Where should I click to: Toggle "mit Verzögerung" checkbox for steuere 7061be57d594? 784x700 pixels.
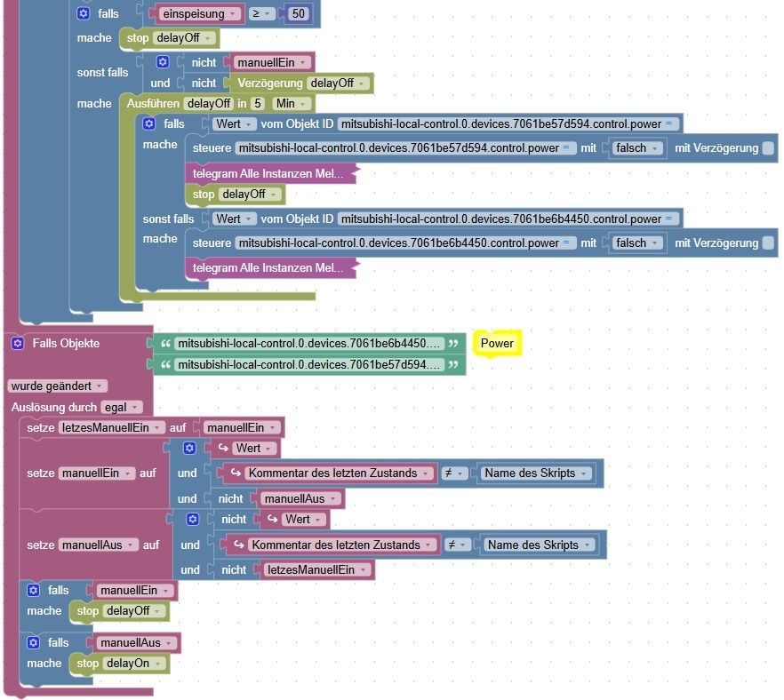[769, 147]
